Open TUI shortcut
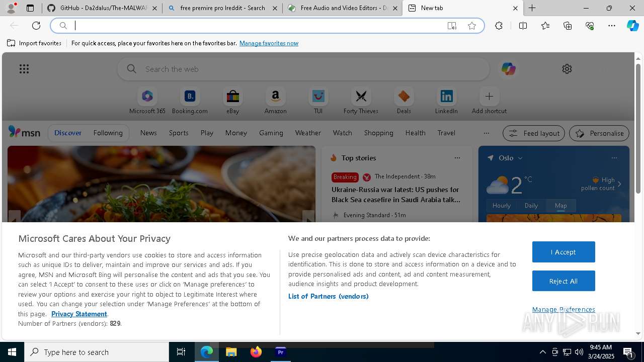This screenshot has width=644, height=362. [318, 101]
